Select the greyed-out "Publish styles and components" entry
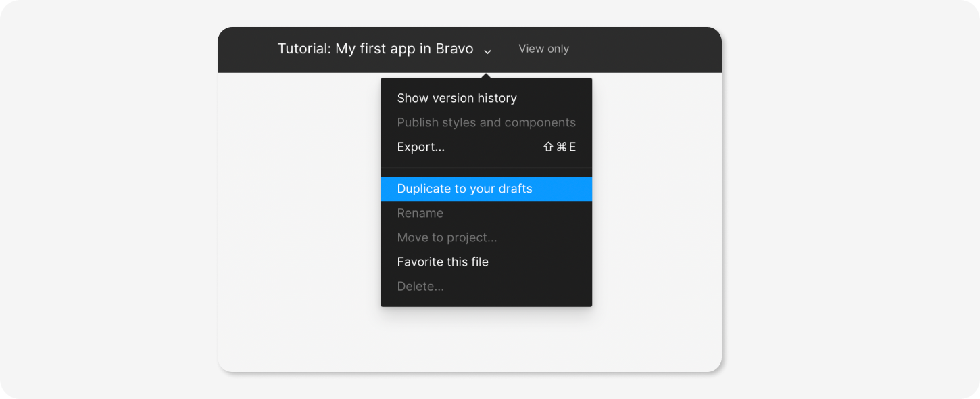The width and height of the screenshot is (980, 399). 486,122
